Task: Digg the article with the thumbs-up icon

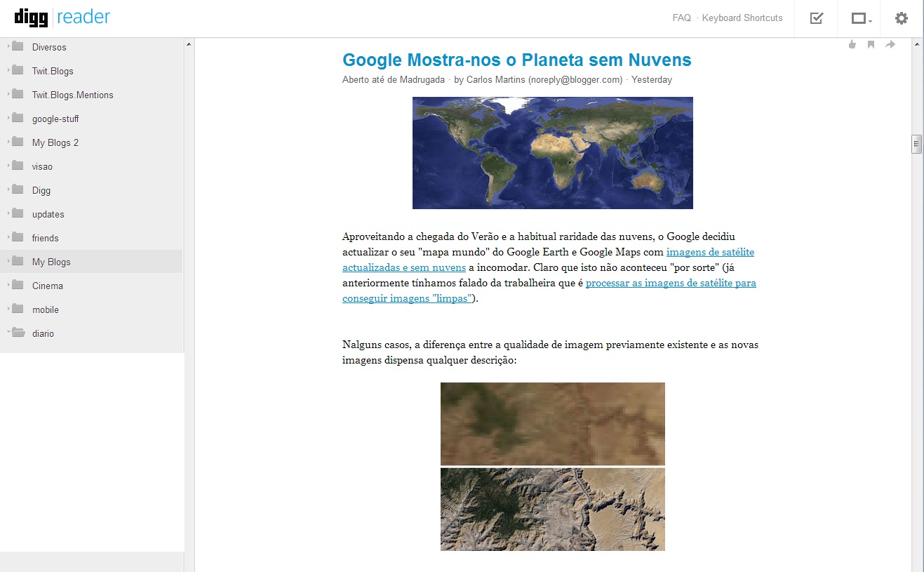Action: (x=852, y=44)
